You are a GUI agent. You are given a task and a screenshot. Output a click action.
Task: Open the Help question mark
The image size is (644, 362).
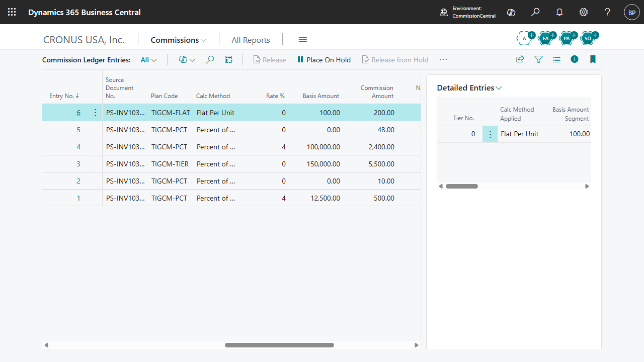[608, 12]
